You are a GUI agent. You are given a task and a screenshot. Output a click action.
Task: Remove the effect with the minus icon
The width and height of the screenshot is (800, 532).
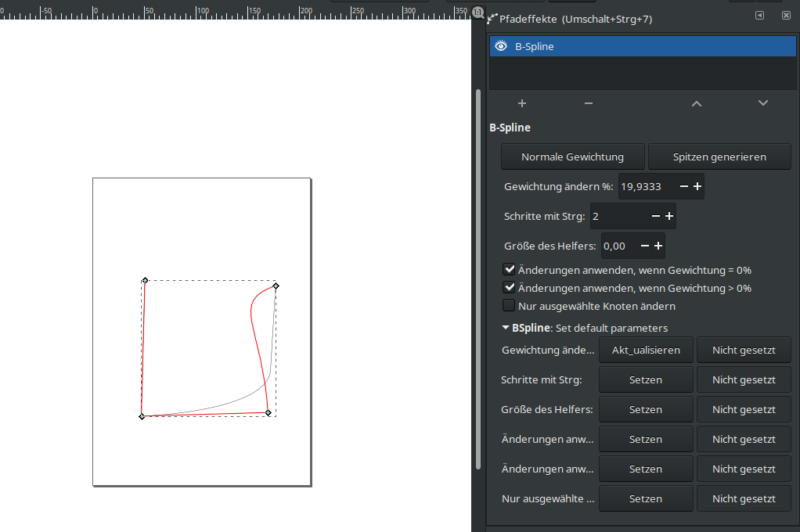[589, 103]
